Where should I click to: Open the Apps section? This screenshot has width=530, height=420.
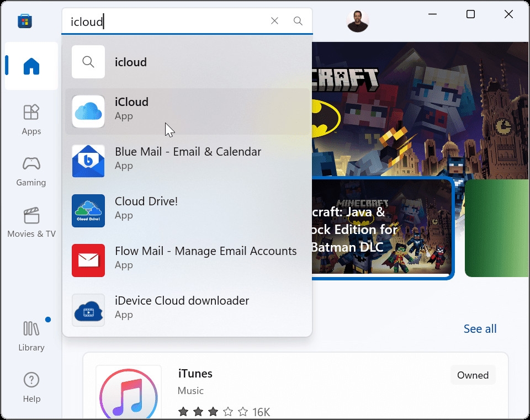[31, 119]
